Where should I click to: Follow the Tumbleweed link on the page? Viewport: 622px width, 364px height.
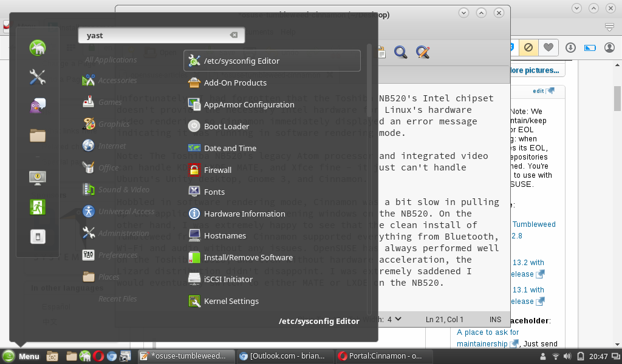tap(535, 224)
